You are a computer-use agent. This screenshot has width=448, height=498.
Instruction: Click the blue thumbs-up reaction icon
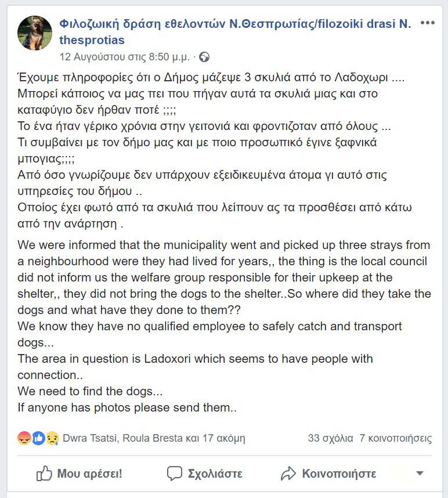[x=38, y=438]
